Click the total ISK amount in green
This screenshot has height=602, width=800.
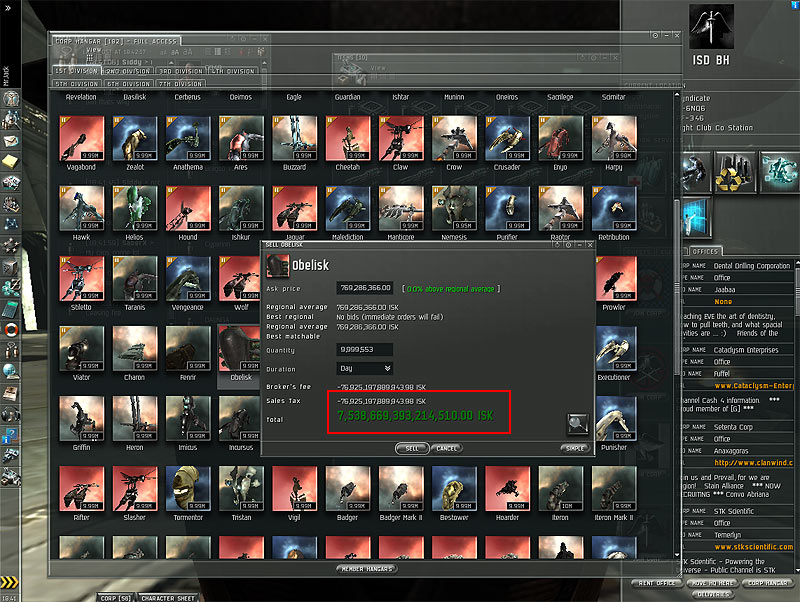(415, 416)
